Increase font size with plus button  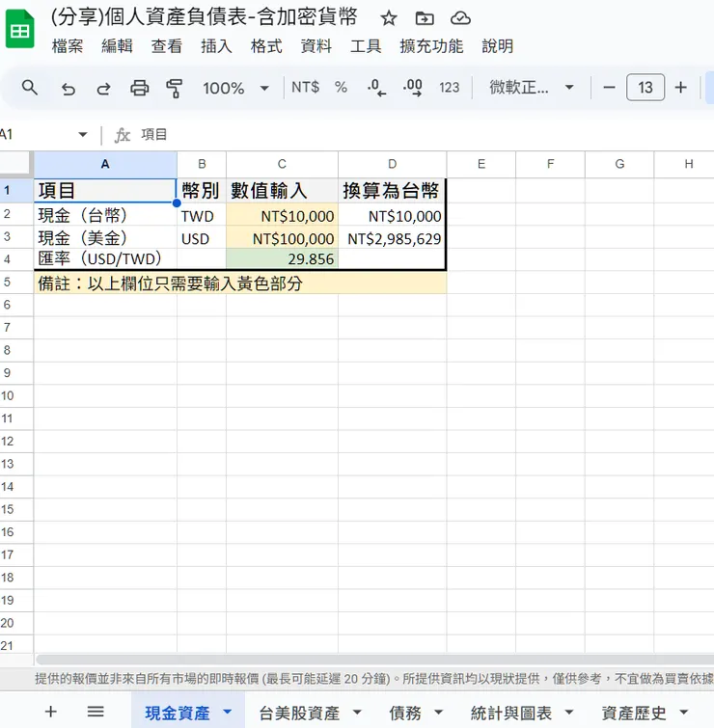coord(680,88)
